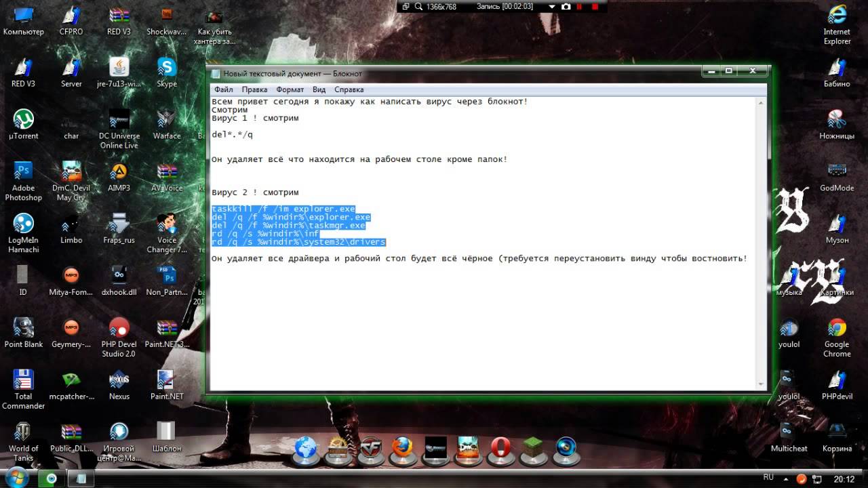Open the Shockwave desktop icon
The height and width of the screenshot is (488, 868).
click(167, 21)
